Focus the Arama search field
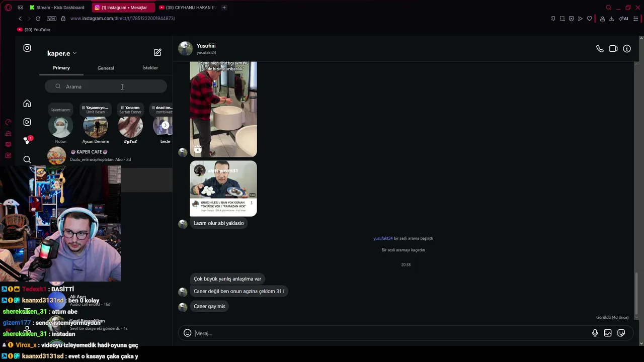This screenshot has height=362, width=644. 106,86
